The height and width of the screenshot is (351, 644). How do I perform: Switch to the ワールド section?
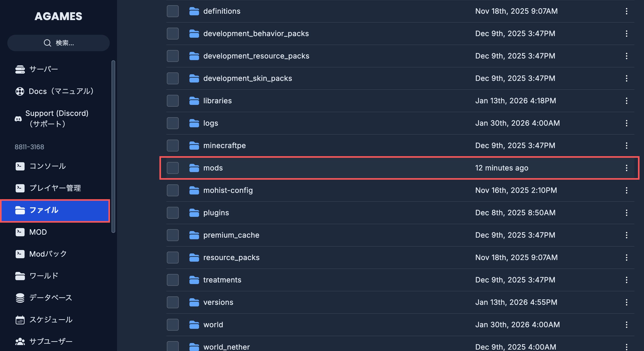(x=44, y=276)
